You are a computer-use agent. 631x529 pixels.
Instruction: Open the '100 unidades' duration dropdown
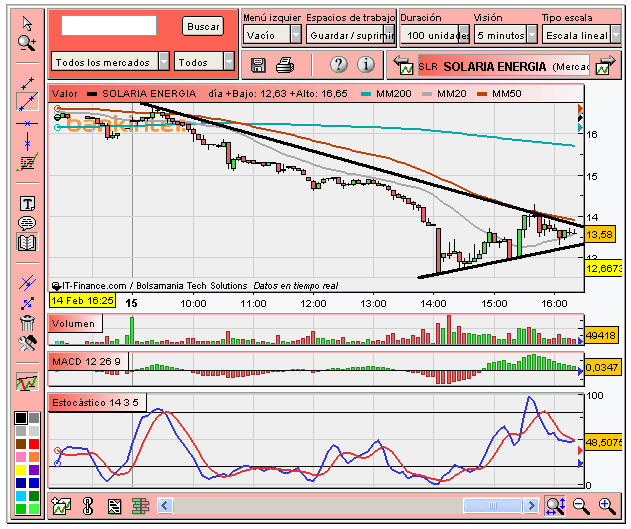(x=435, y=35)
